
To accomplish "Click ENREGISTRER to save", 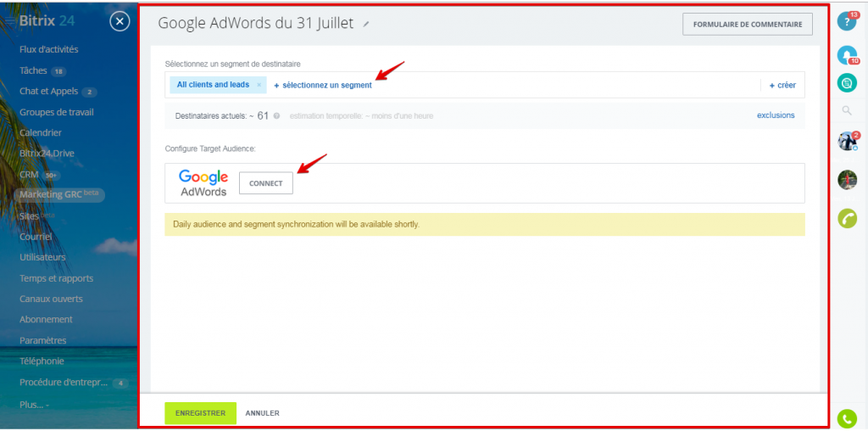I will pos(200,413).
